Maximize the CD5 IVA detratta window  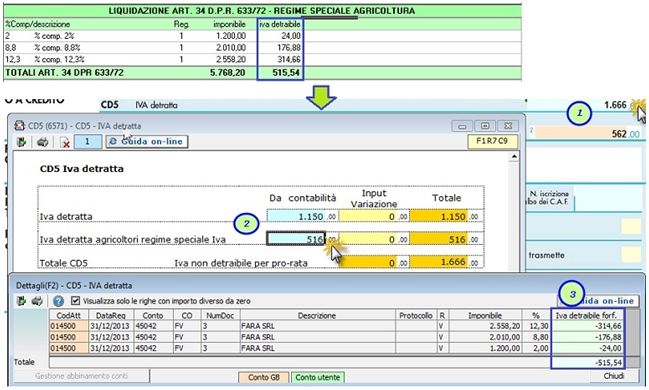(x=485, y=126)
